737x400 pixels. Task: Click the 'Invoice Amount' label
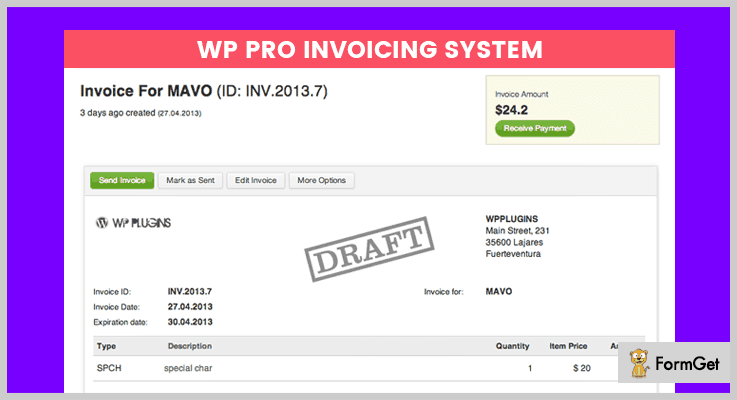tap(522, 94)
